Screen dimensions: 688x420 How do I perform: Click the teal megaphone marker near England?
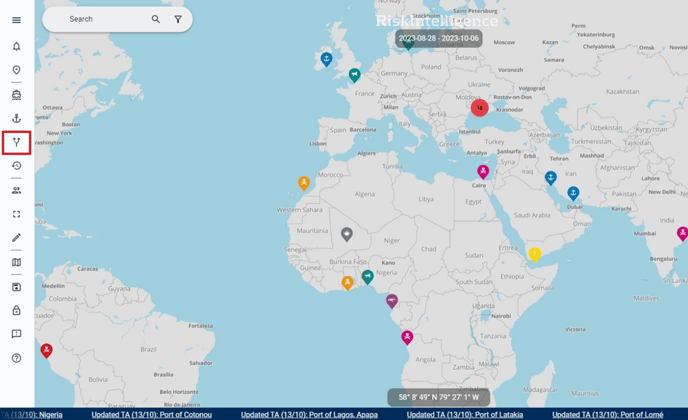(355, 75)
